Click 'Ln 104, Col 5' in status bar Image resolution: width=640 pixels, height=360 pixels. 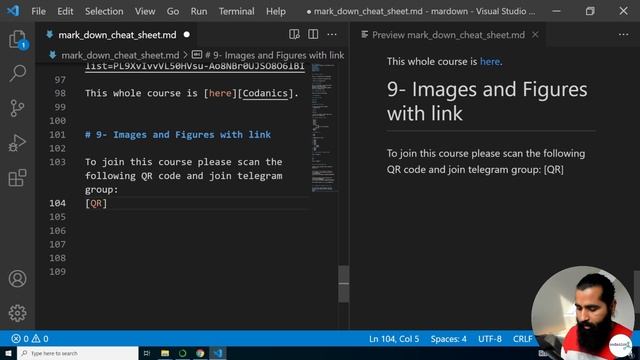point(394,339)
